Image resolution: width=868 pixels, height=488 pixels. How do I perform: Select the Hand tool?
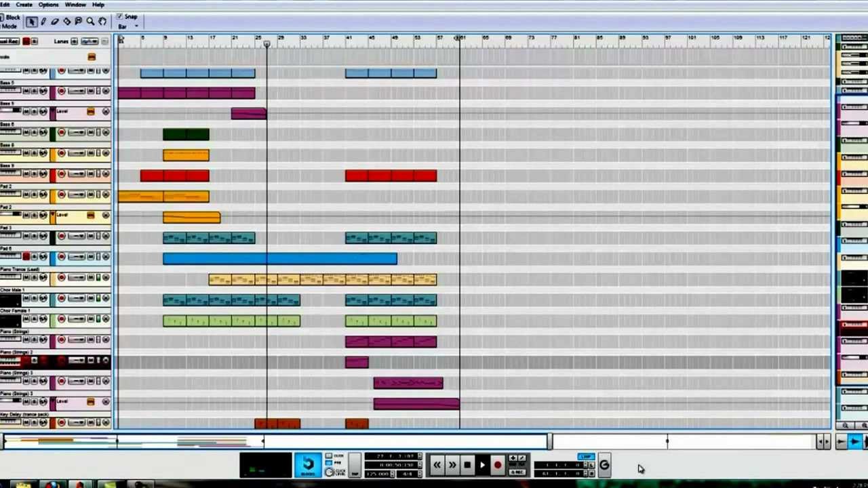click(x=102, y=22)
